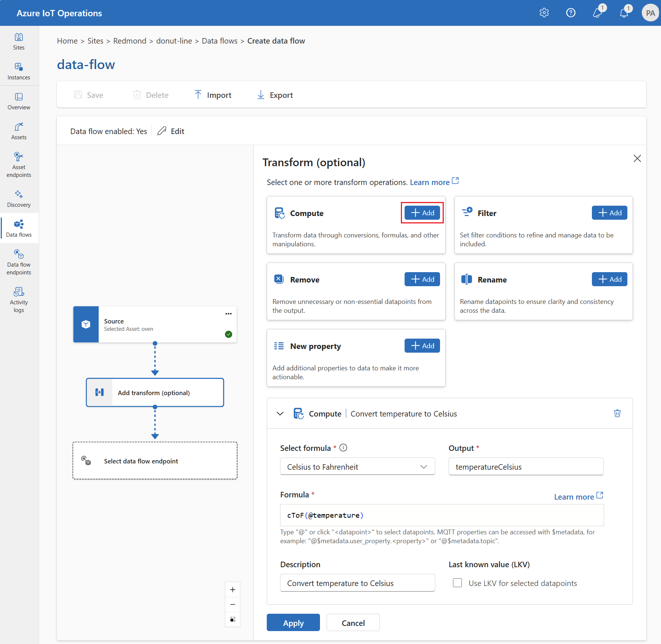The width and height of the screenshot is (661, 644).
Task: Open the notifications bell
Action: 624,13
